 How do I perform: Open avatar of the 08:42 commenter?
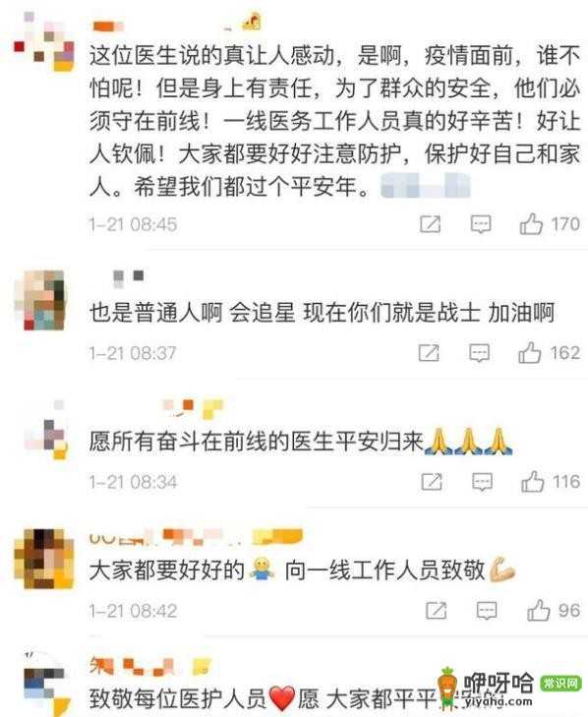pos(44,559)
